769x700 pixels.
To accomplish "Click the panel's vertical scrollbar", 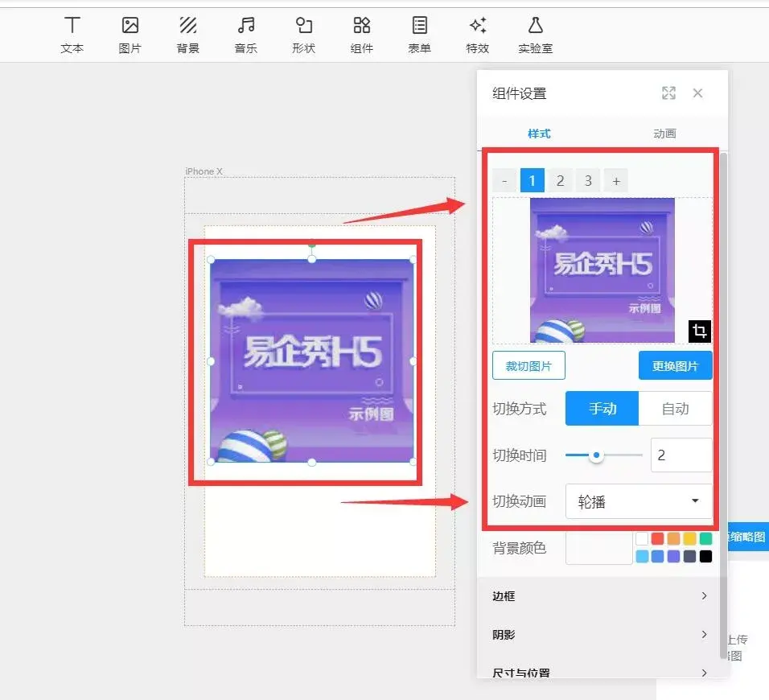I will [x=723, y=406].
